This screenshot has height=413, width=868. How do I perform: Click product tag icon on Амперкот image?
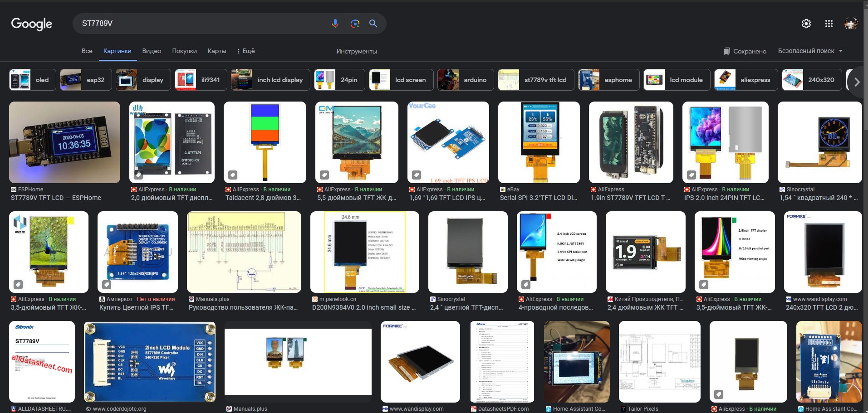106,285
